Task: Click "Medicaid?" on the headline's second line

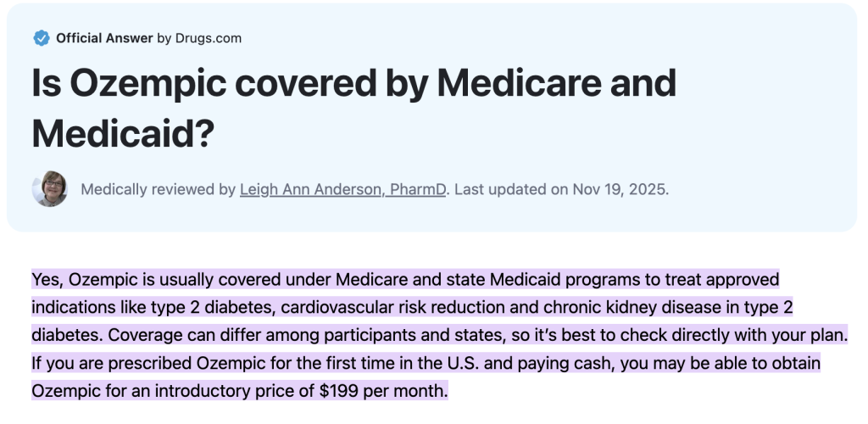Action: pos(123,134)
